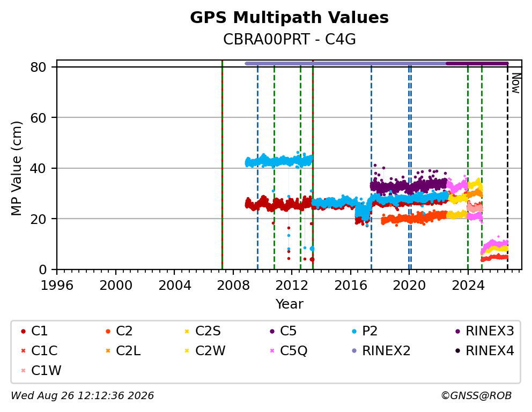Click the MP Value (cm) axis label
This screenshot has height=412, width=532.
tap(16, 168)
